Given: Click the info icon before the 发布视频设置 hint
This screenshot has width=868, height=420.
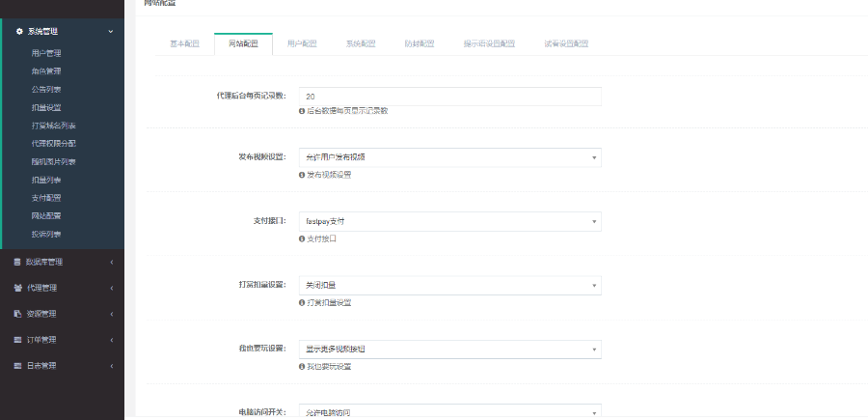Looking at the screenshot, I should pyautogui.click(x=302, y=175).
